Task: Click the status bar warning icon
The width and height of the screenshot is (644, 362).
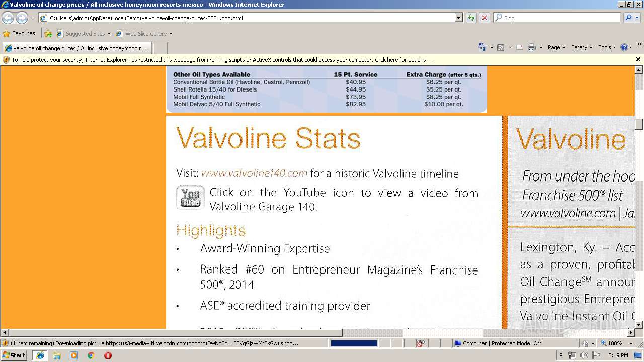Action: [x=5, y=343]
